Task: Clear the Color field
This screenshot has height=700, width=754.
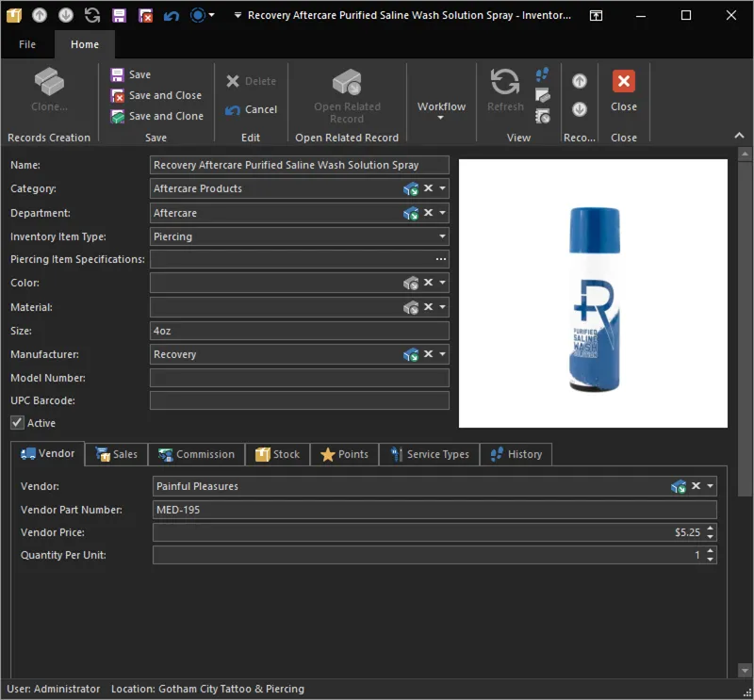Action: [428, 283]
